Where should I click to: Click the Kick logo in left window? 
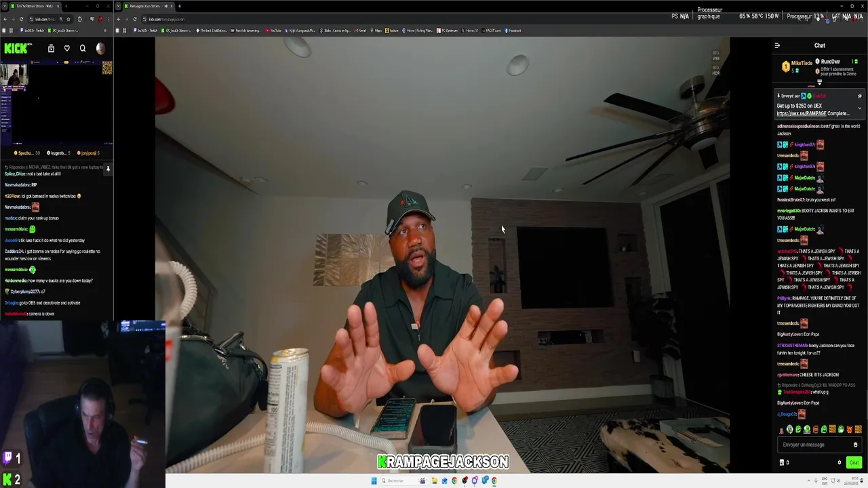click(x=18, y=48)
